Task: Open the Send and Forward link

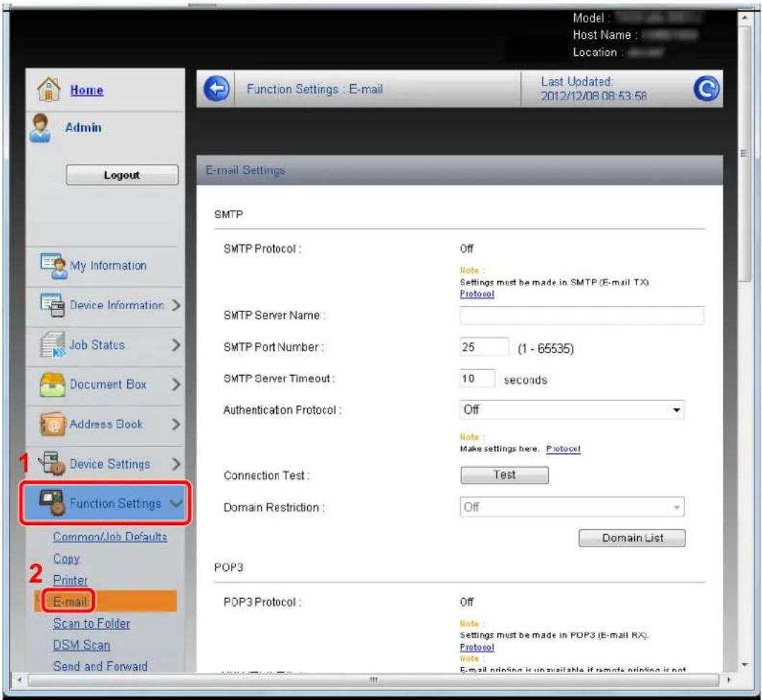Action: pyautogui.click(x=100, y=666)
